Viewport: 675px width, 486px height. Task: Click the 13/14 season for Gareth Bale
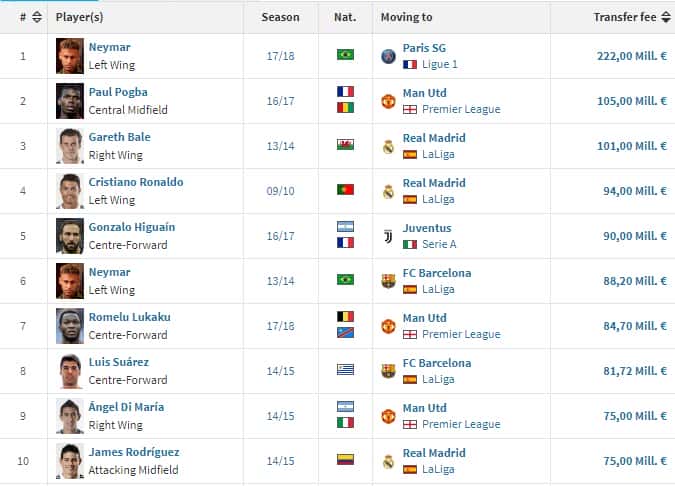280,146
